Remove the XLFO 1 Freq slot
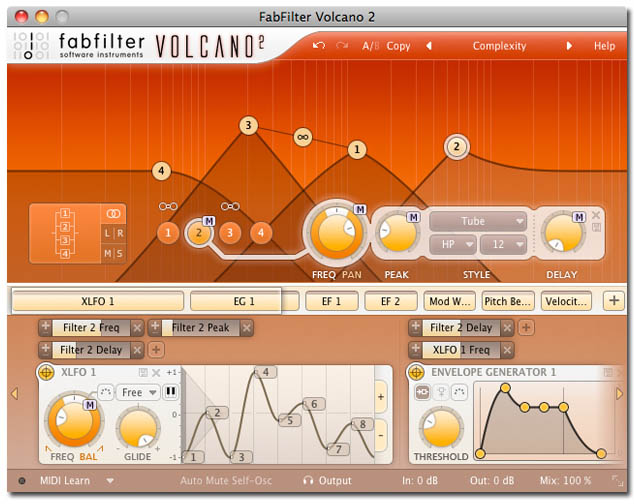This screenshot has height=504, width=634. click(x=507, y=350)
